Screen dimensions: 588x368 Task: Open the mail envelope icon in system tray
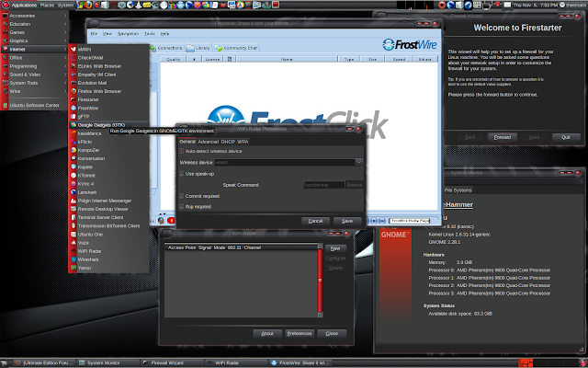point(507,5)
